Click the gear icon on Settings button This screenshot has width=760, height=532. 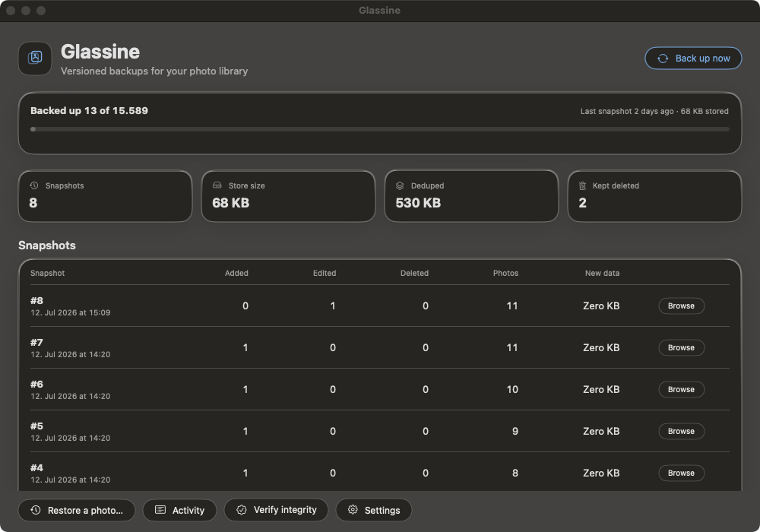pyautogui.click(x=353, y=510)
